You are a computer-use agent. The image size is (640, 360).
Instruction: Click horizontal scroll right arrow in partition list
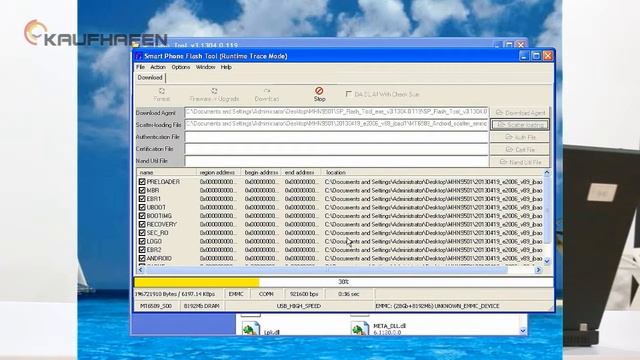coord(538,270)
